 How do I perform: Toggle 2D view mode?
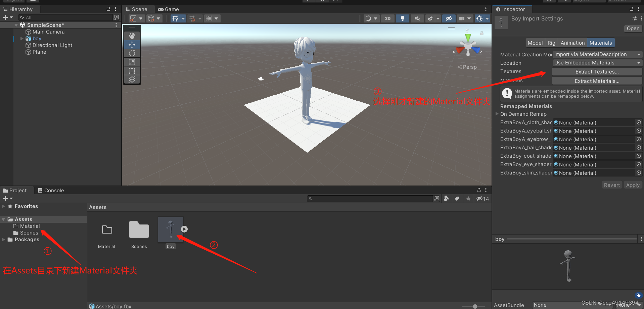click(388, 18)
